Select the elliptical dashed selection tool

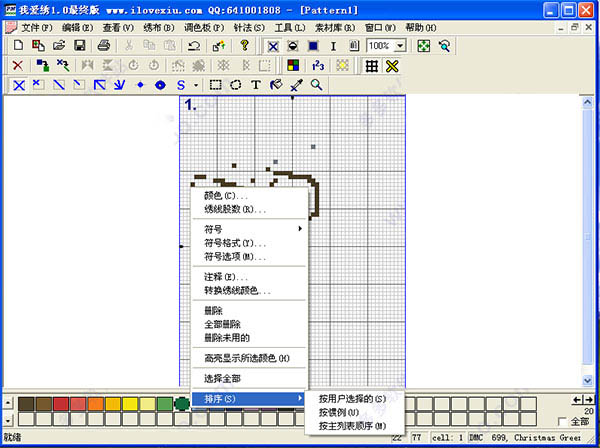click(x=236, y=85)
